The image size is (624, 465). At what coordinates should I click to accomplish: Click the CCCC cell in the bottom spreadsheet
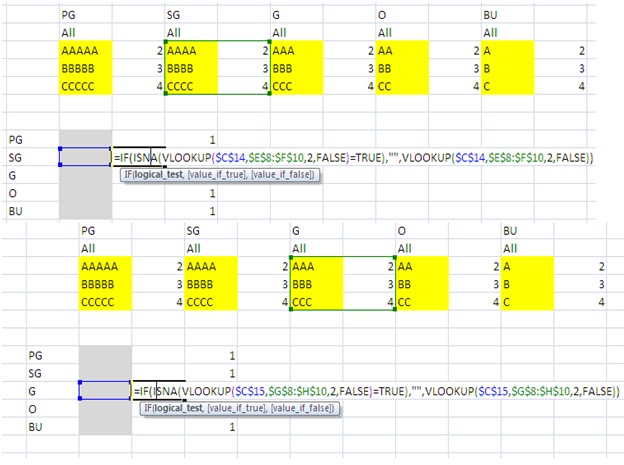coord(211,302)
